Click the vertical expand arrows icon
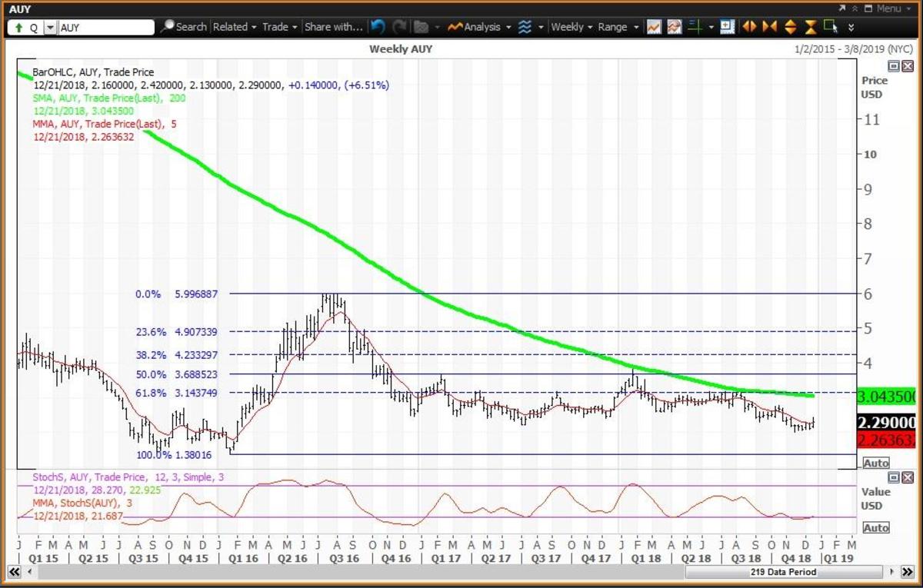Screen dimensions: 923x588 (x=790, y=27)
